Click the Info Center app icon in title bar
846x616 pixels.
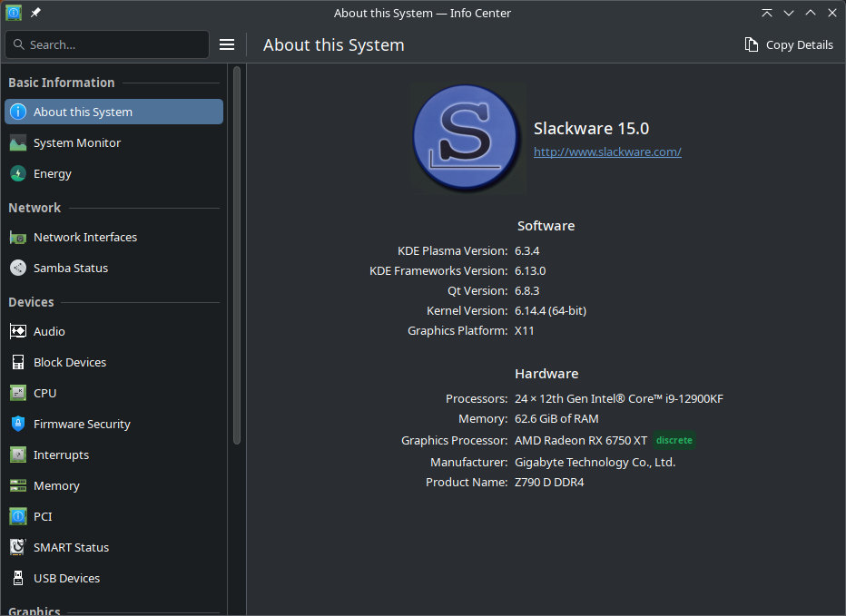point(14,13)
